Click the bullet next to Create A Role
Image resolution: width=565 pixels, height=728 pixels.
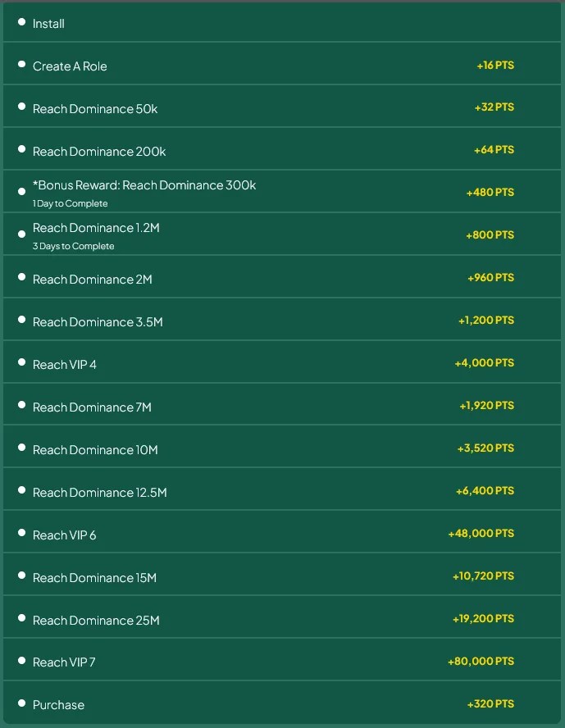21,65
